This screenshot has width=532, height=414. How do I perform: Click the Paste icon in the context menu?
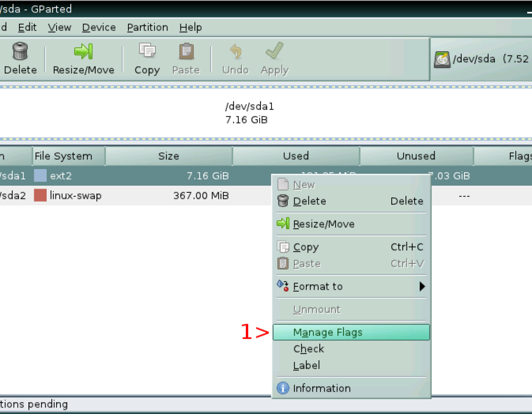coord(283,263)
